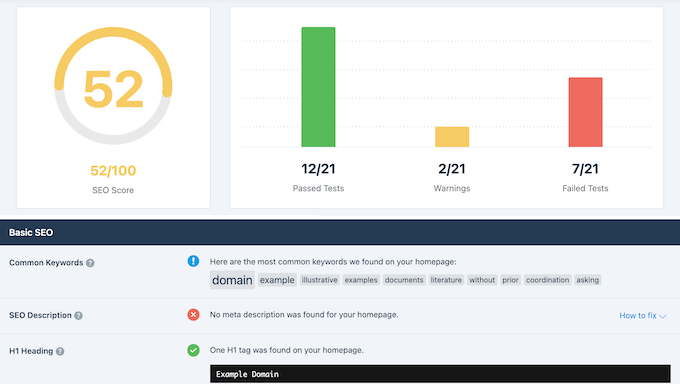680x384 pixels.
Task: Click the Common Keywords label
Action: 46,263
